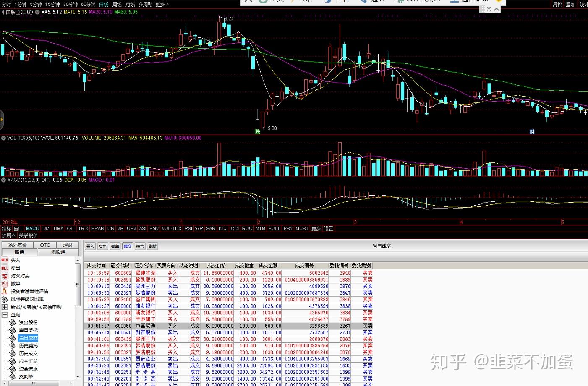Click the left tree vertical scrollbar thumb
Image resolution: width=588 pixels, height=386 pixels.
[78, 285]
